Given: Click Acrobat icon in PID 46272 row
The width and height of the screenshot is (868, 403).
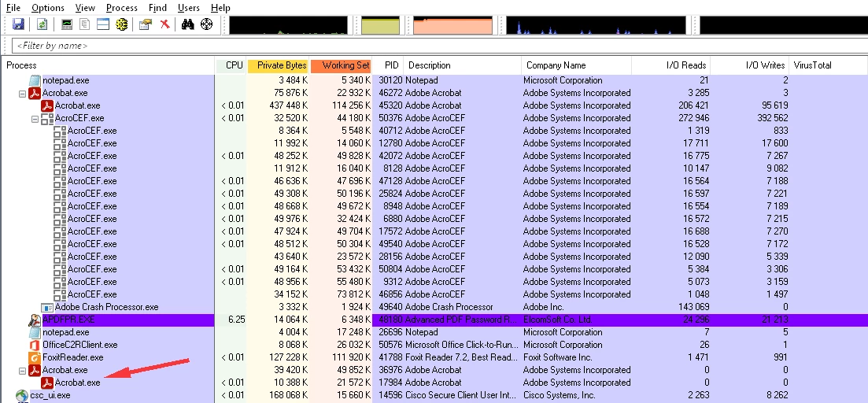Looking at the screenshot, I should click(35, 93).
